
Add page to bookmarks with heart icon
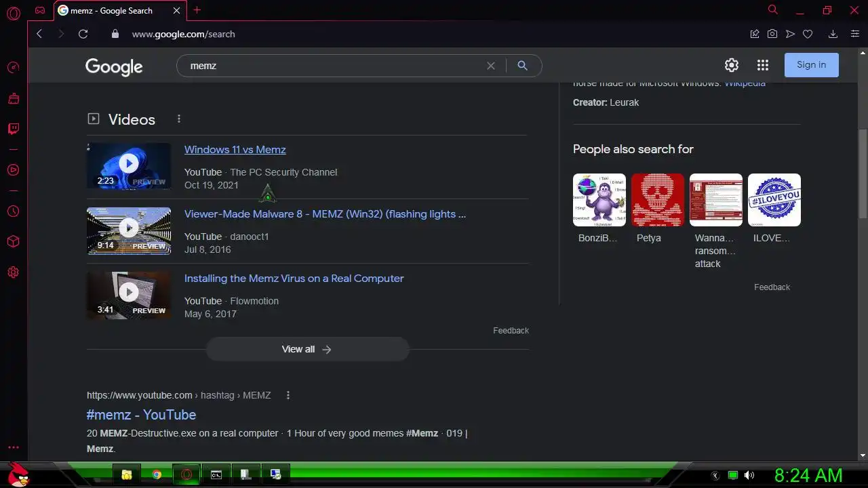pos(808,34)
